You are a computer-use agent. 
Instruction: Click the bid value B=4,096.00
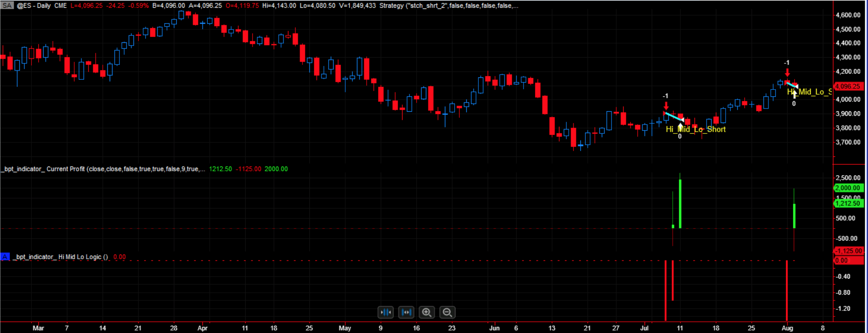click(x=169, y=6)
